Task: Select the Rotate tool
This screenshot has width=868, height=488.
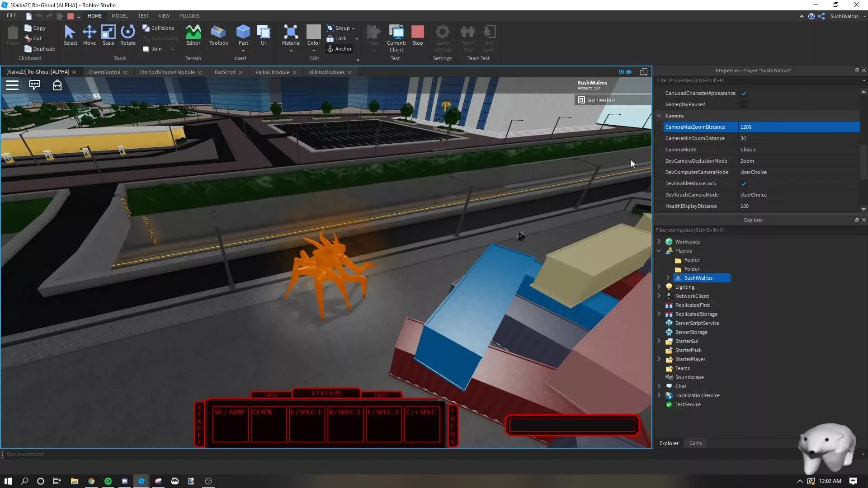Action: (127, 35)
